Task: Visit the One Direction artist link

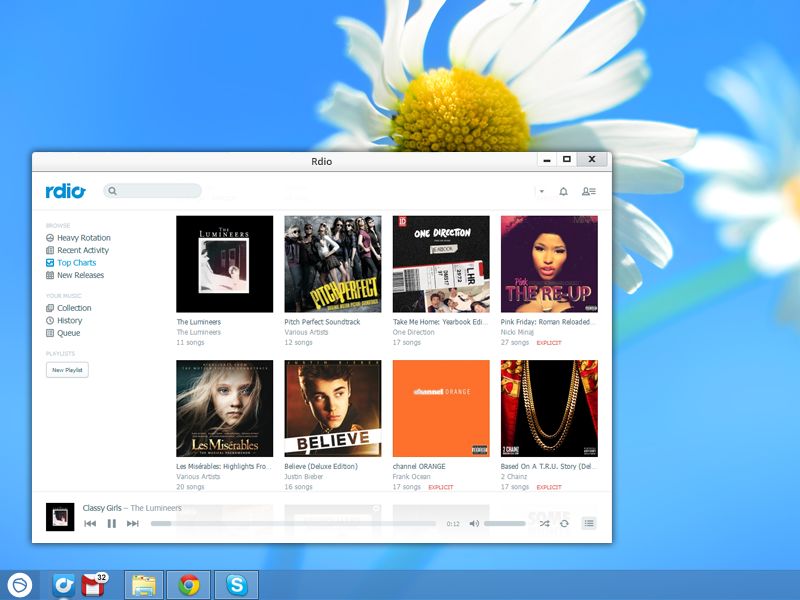Action: click(413, 332)
